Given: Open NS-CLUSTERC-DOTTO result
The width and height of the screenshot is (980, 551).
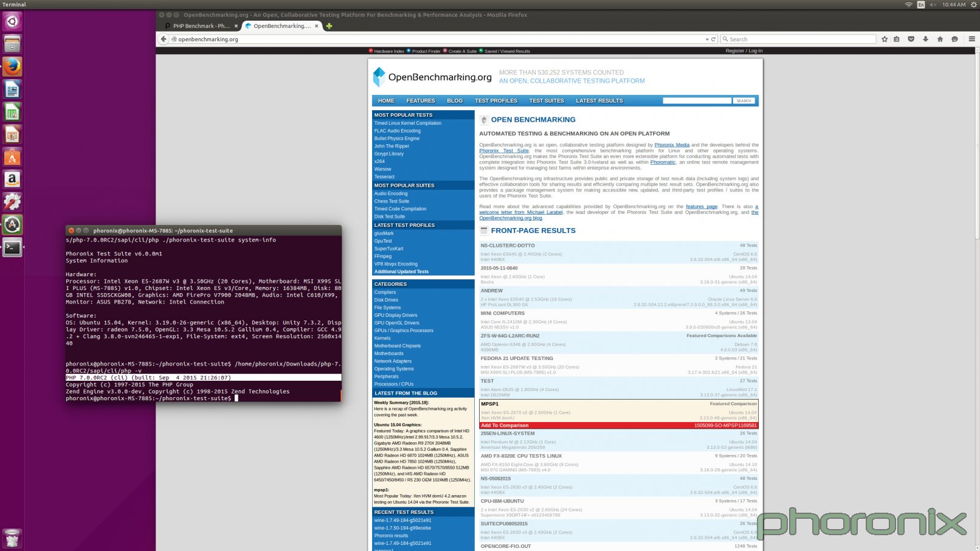Looking at the screenshot, I should [x=508, y=246].
